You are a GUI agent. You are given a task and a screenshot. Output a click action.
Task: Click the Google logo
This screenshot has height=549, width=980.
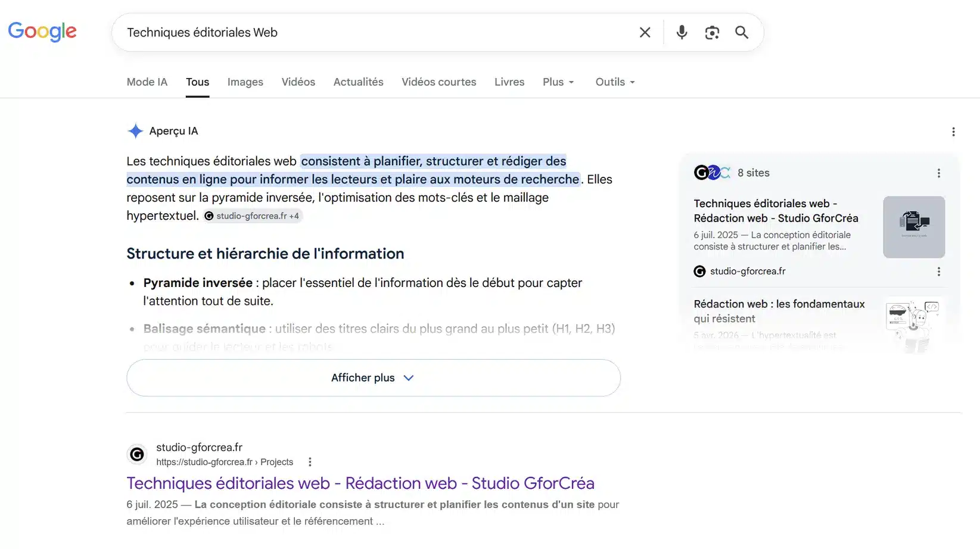[42, 32]
